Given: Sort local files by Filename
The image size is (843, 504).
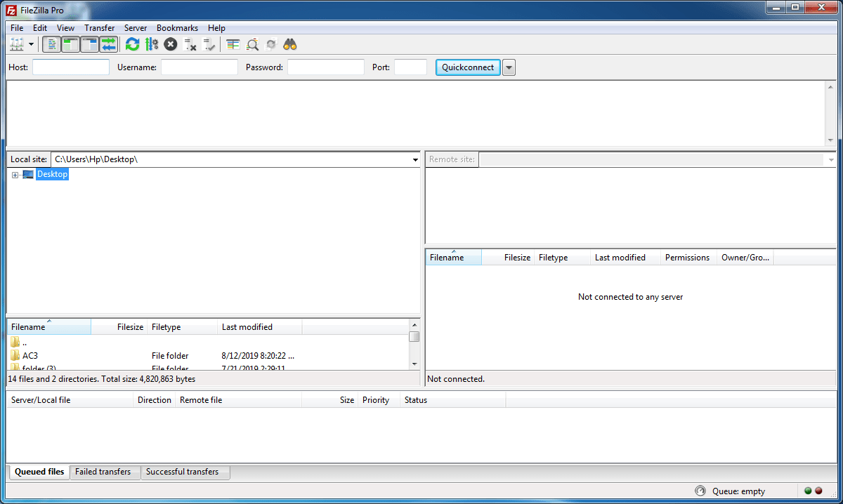Looking at the screenshot, I should click(x=48, y=327).
